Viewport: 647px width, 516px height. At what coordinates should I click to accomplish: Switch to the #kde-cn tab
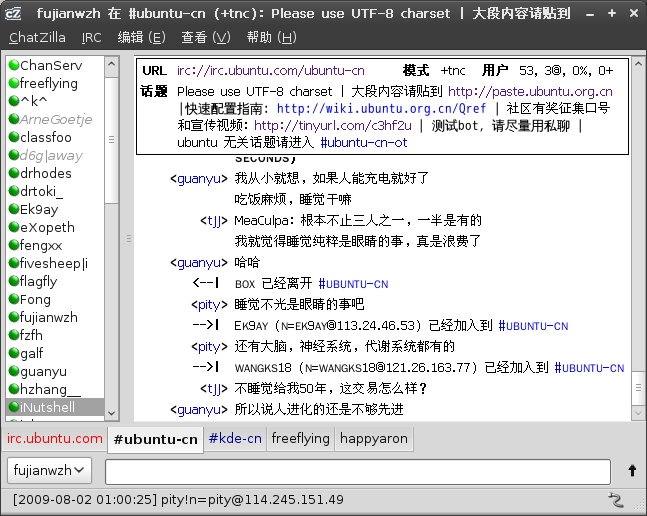235,438
